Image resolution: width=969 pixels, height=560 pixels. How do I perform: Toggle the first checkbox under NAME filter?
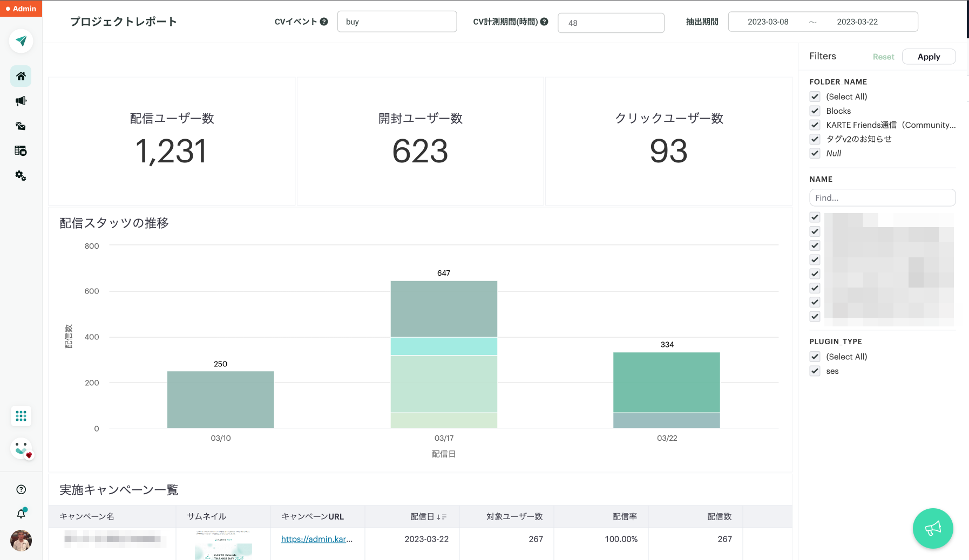pos(815,217)
